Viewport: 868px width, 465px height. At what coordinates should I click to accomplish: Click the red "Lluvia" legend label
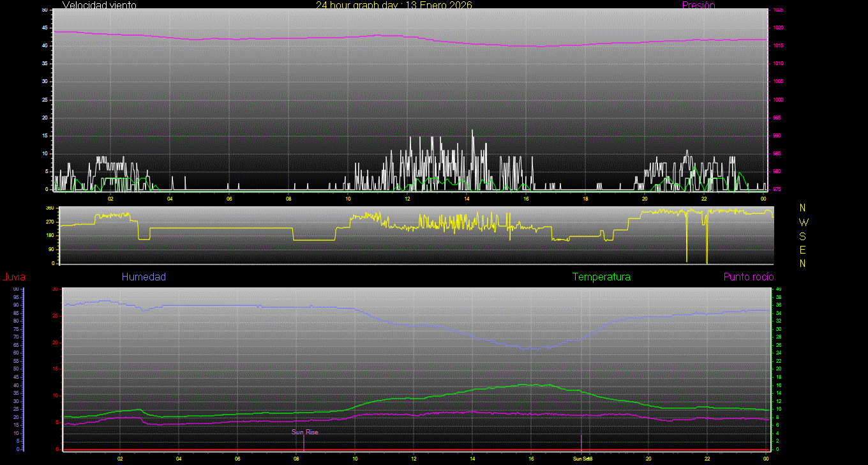coord(14,277)
